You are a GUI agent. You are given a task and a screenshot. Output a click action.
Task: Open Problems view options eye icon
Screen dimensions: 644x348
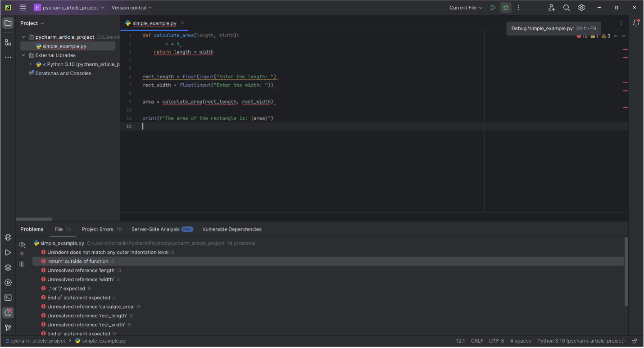22,244
